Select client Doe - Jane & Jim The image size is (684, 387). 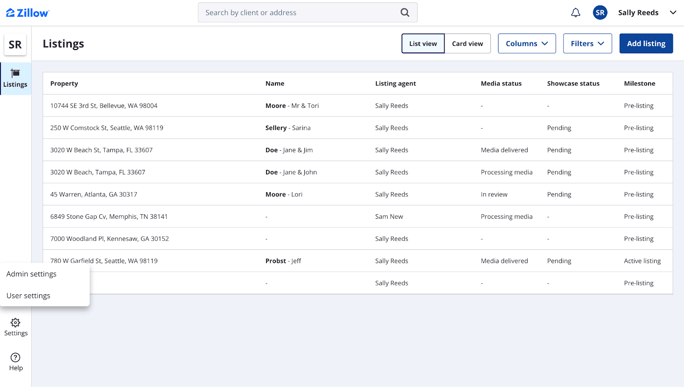(289, 150)
